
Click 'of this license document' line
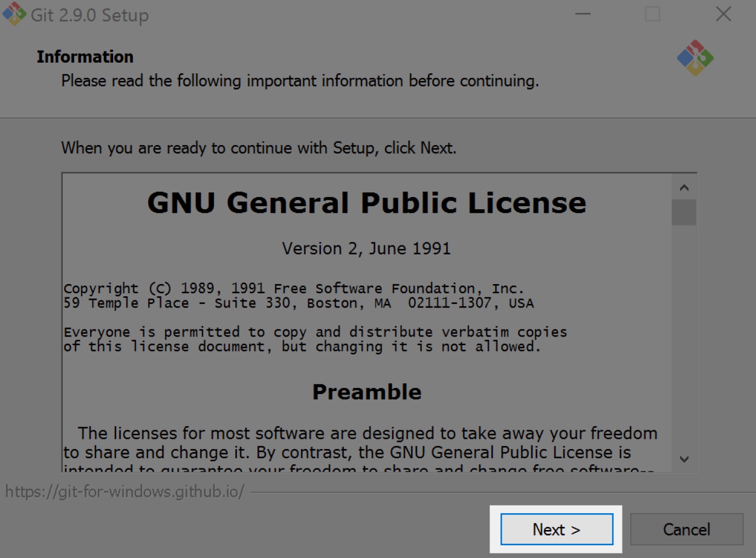click(302, 347)
